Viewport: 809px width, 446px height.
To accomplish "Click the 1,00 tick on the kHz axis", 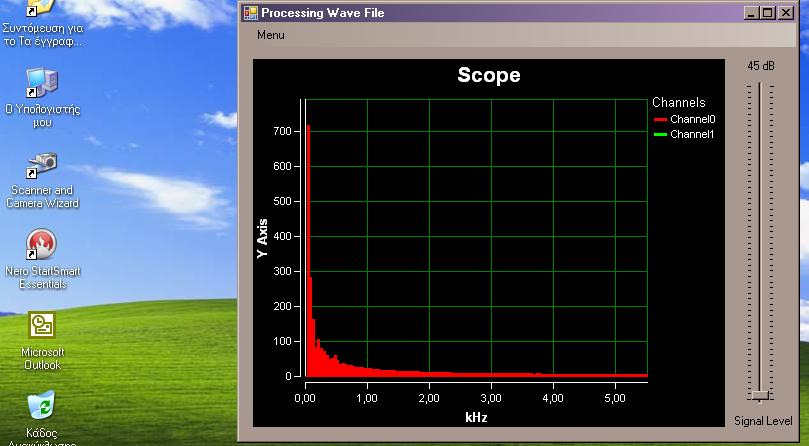I will tap(367, 399).
